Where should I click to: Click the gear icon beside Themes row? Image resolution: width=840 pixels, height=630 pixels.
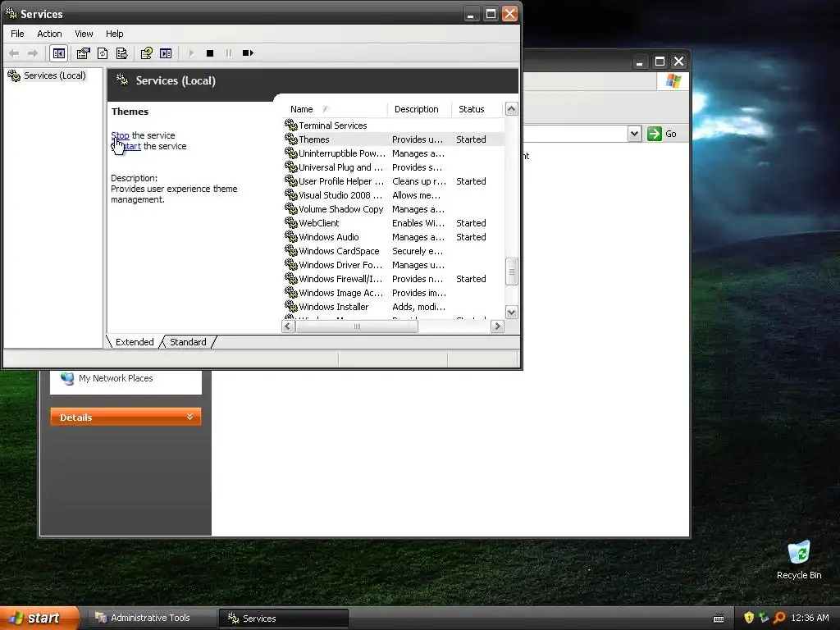(291, 139)
